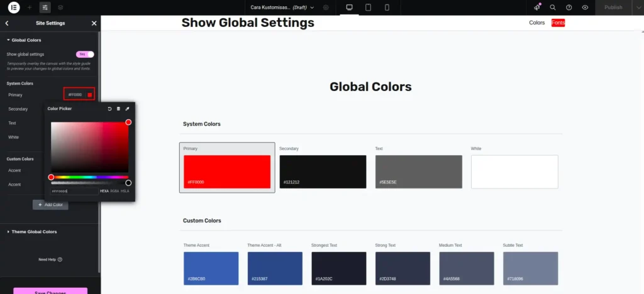
Task: Switch to tablet view mode
Action: [368, 8]
